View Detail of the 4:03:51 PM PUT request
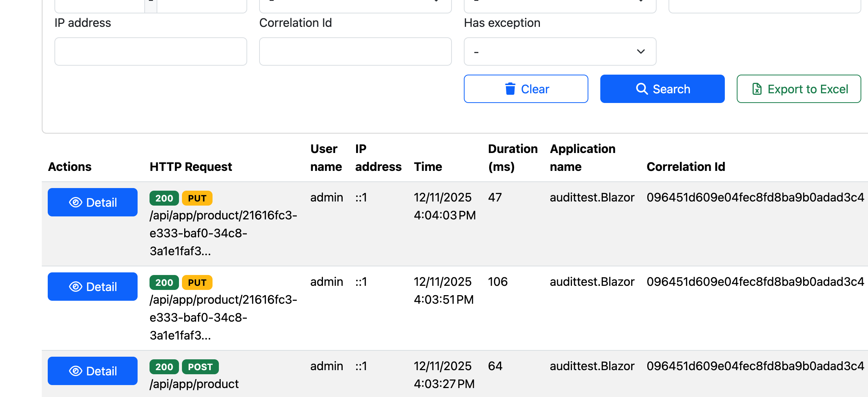 [92, 287]
